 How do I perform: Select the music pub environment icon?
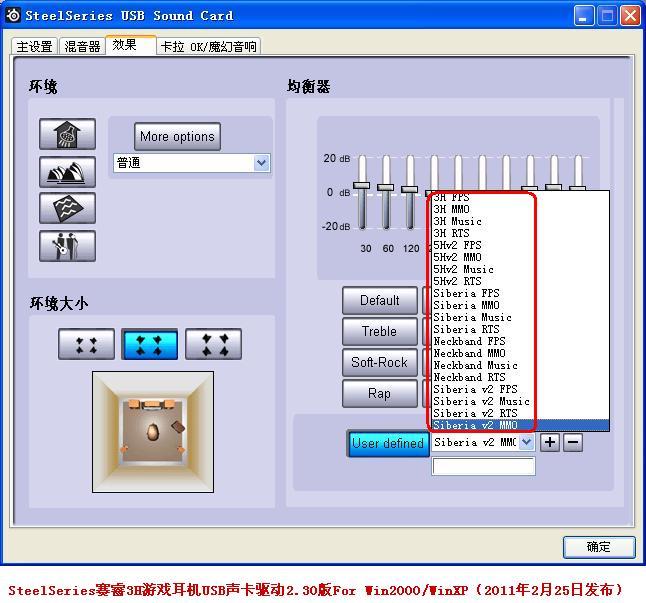(68, 246)
